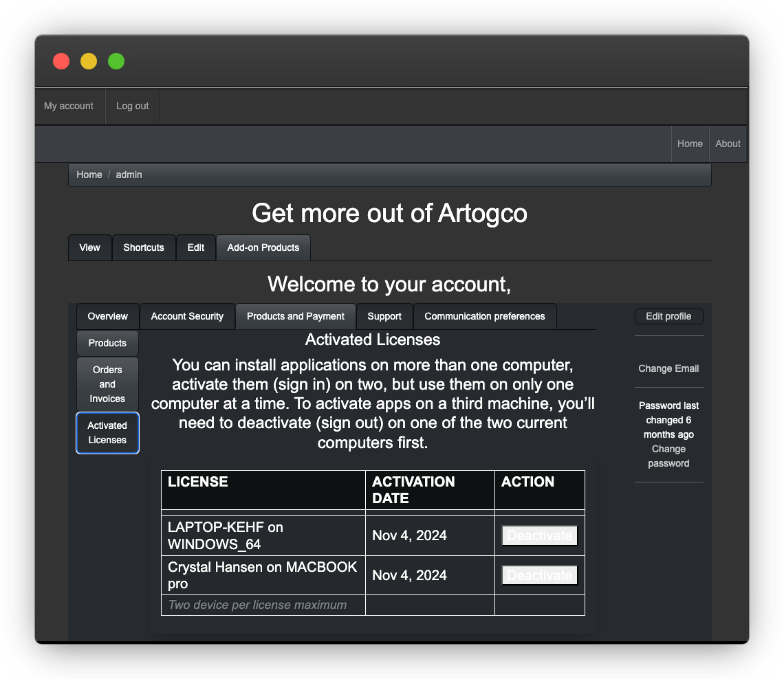Click the Welcome to your account heading

coord(389,285)
